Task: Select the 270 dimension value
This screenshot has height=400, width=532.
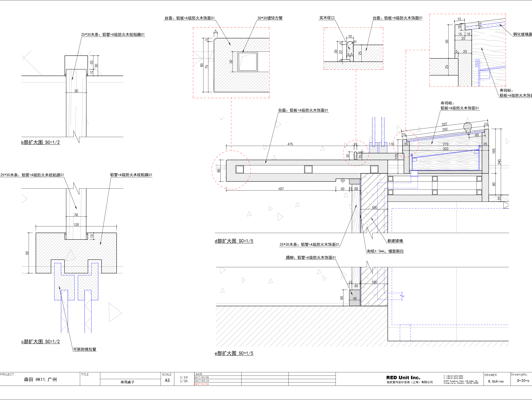Action: (446, 144)
